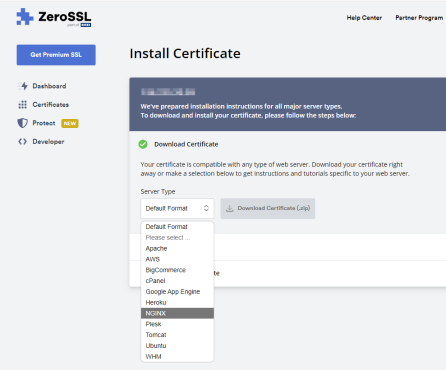Select Apache in the server list
The width and height of the screenshot is (446, 370).
click(x=177, y=248)
